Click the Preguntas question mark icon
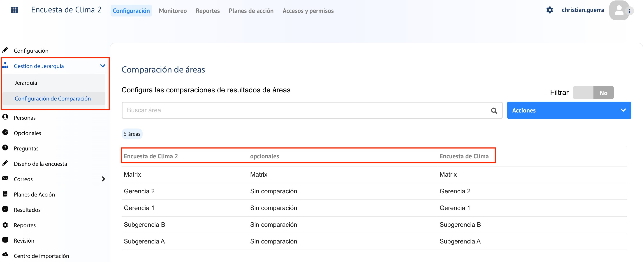The height and width of the screenshot is (262, 644). click(5, 148)
